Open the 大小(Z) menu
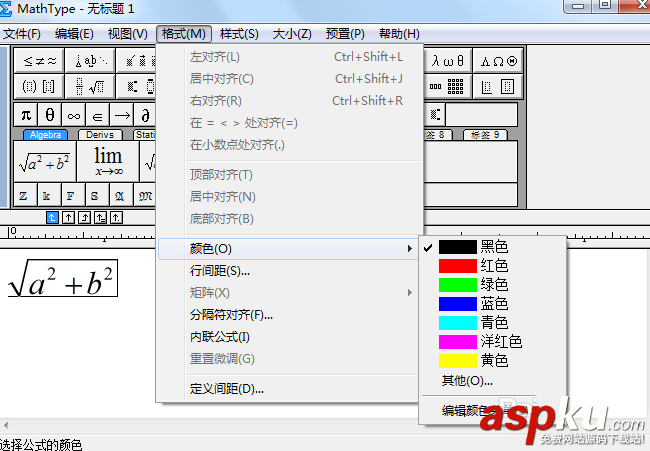This screenshot has height=451, width=650. click(292, 34)
